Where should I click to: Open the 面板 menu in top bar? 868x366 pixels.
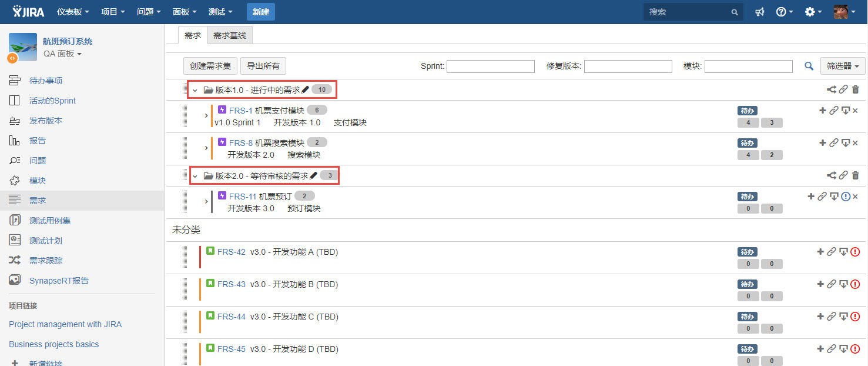click(x=185, y=12)
